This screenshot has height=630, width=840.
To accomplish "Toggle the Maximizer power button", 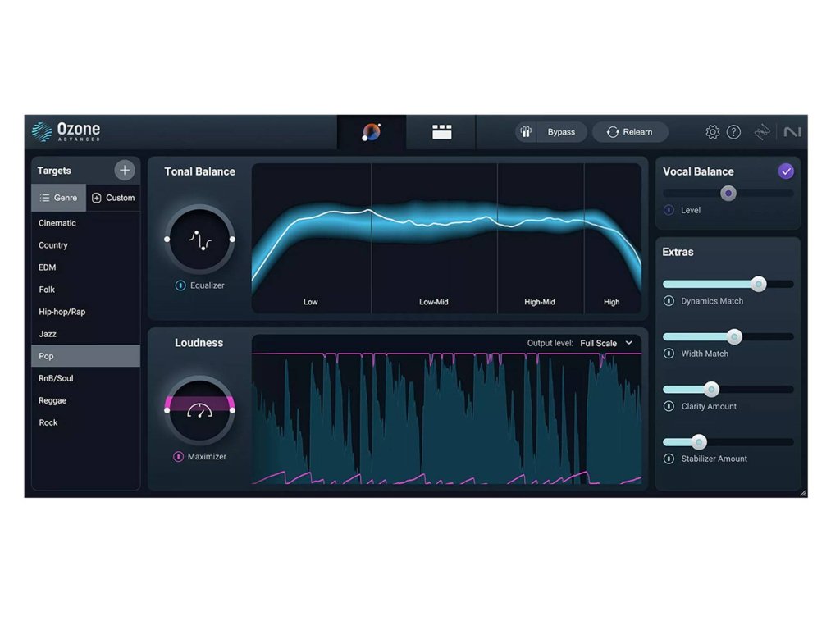I will coord(178,456).
